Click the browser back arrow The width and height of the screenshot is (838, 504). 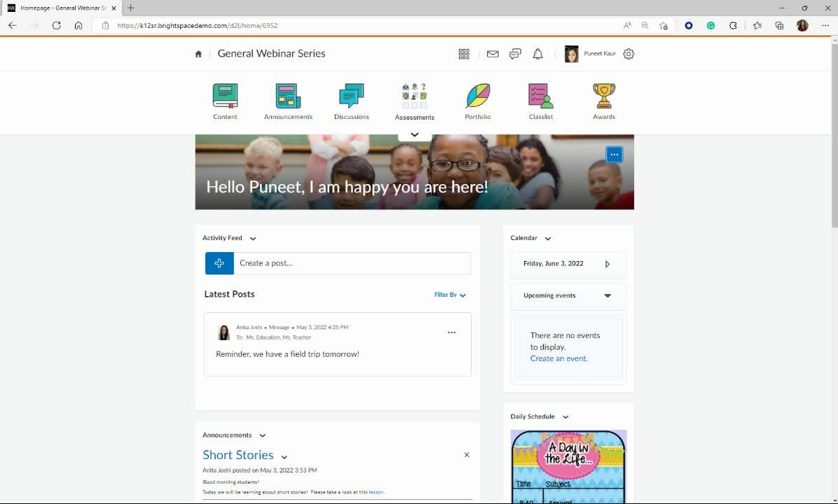(x=13, y=25)
